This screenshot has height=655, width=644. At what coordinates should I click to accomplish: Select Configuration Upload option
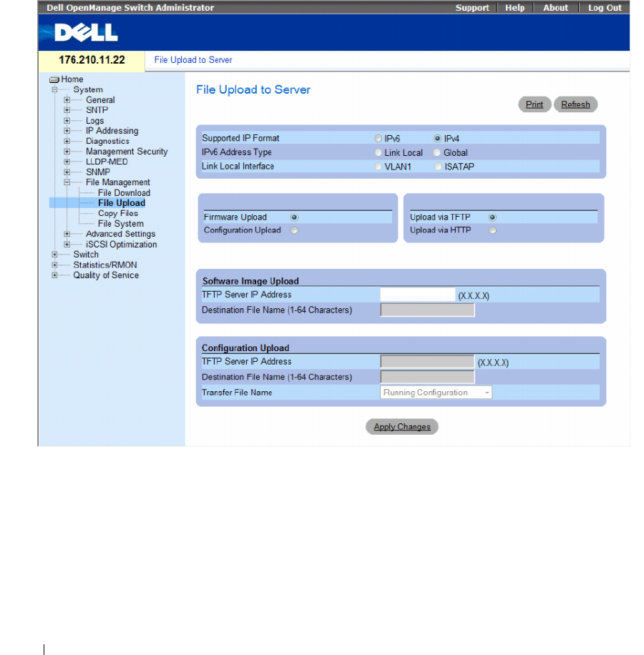coord(295,230)
